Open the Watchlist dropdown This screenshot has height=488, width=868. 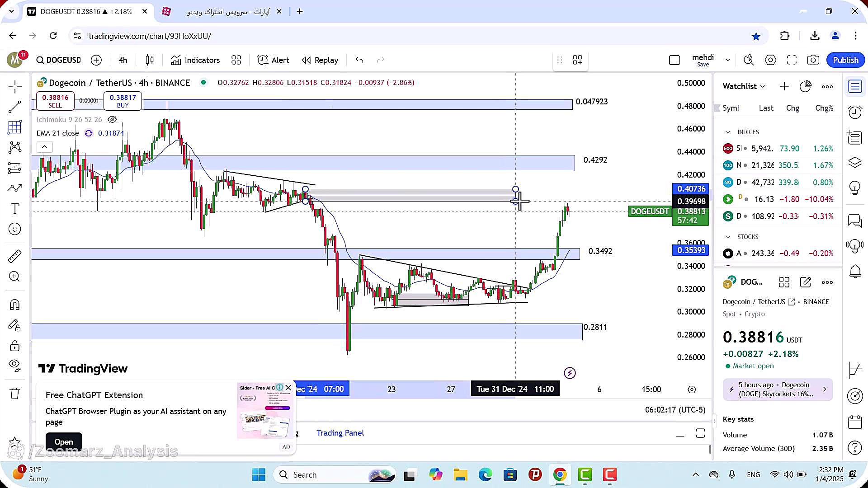click(x=744, y=86)
